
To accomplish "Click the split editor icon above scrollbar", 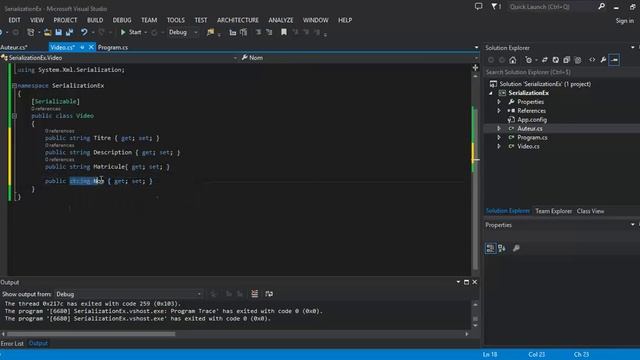I will [x=475, y=67].
